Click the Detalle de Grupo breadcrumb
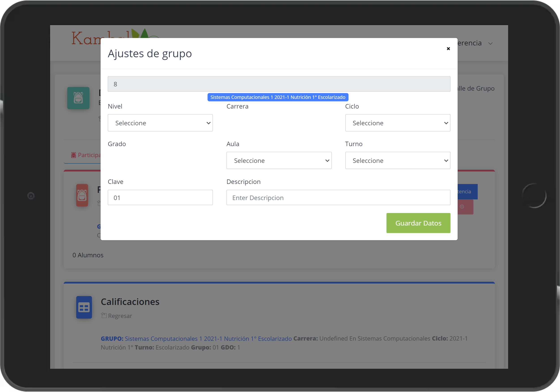Viewport: 560px width, 392px height. 476,88
